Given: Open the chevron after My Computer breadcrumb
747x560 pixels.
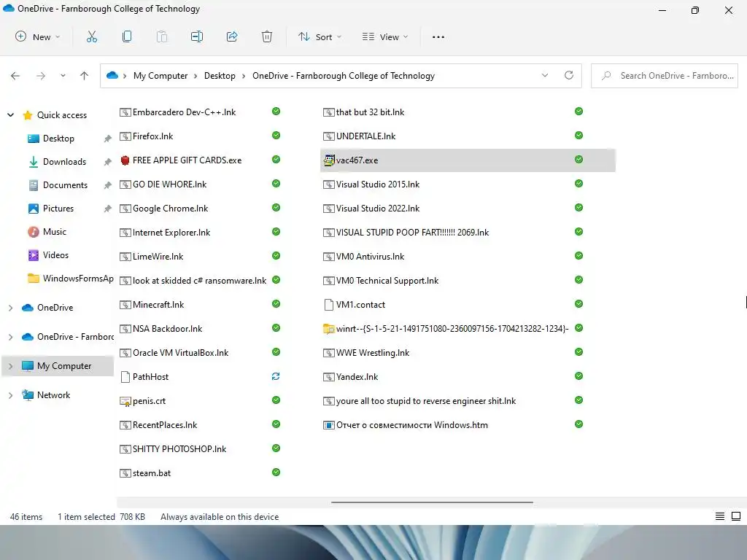Looking at the screenshot, I should click(196, 76).
